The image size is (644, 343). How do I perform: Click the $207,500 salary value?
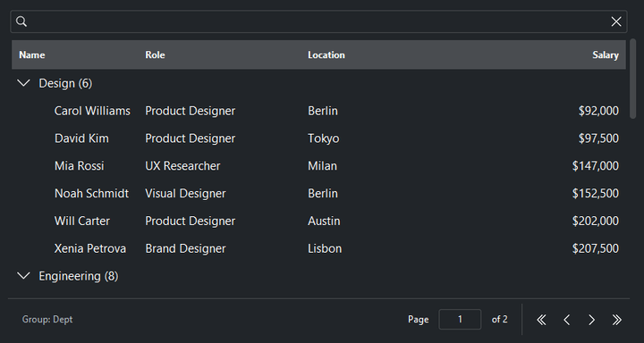point(596,248)
